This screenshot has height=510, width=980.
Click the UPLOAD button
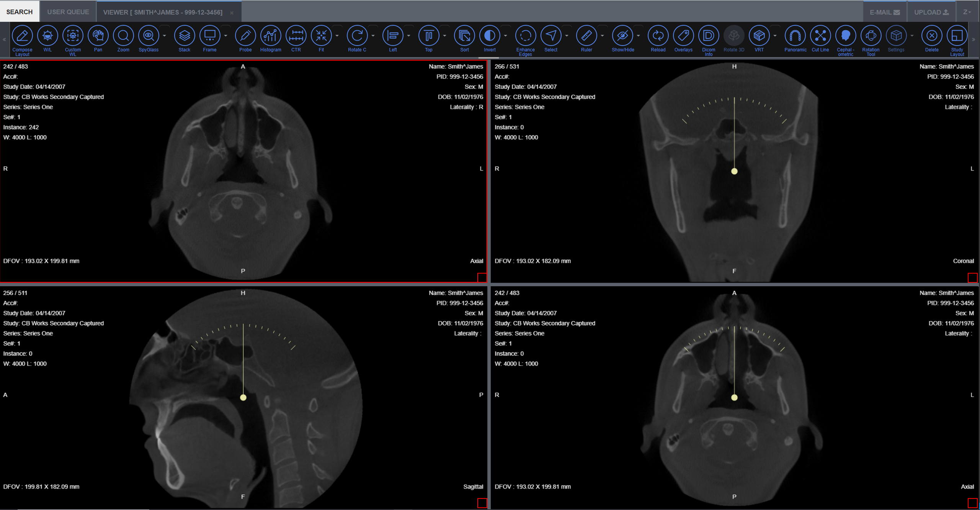coord(931,12)
